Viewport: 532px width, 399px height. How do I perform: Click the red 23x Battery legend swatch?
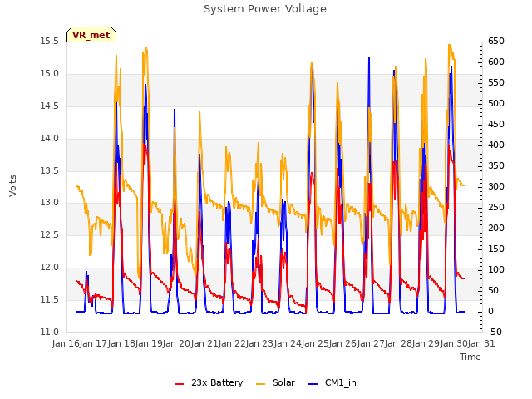tap(180, 384)
